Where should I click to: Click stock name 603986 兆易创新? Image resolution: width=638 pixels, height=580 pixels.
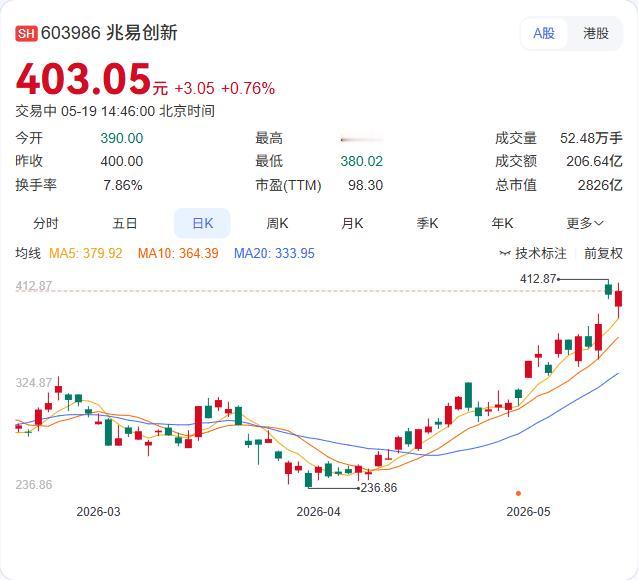tap(109, 33)
